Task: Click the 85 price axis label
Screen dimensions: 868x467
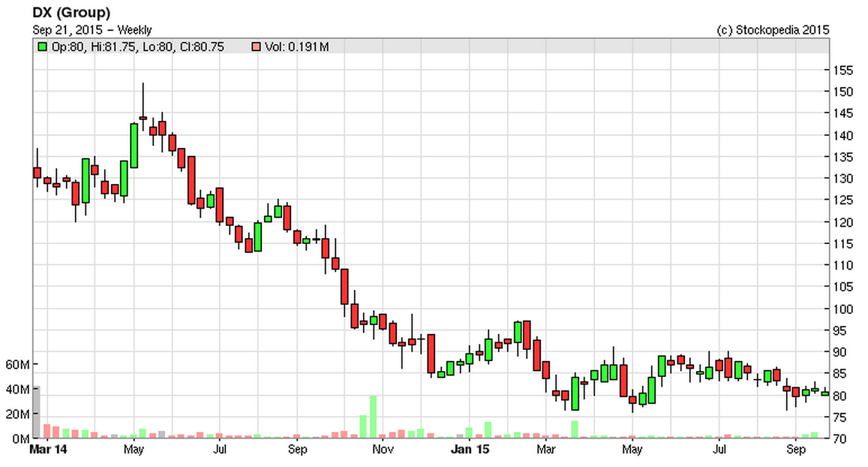Action: tap(839, 374)
